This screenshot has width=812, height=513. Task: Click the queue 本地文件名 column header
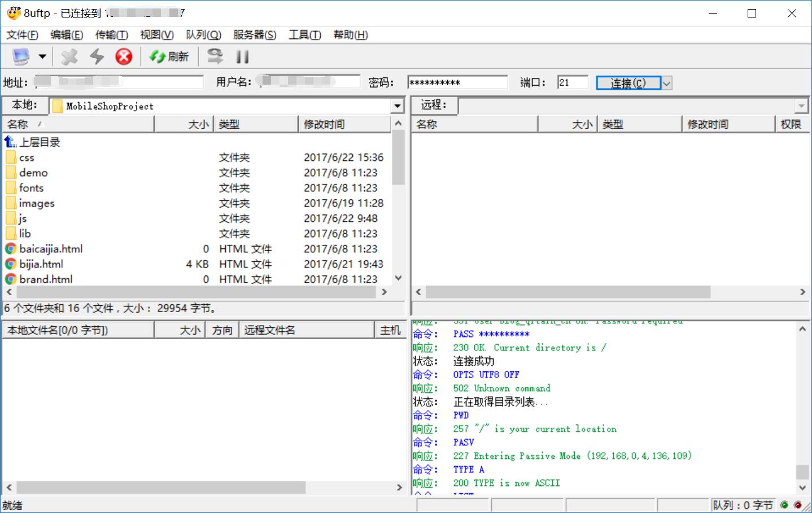pos(78,330)
